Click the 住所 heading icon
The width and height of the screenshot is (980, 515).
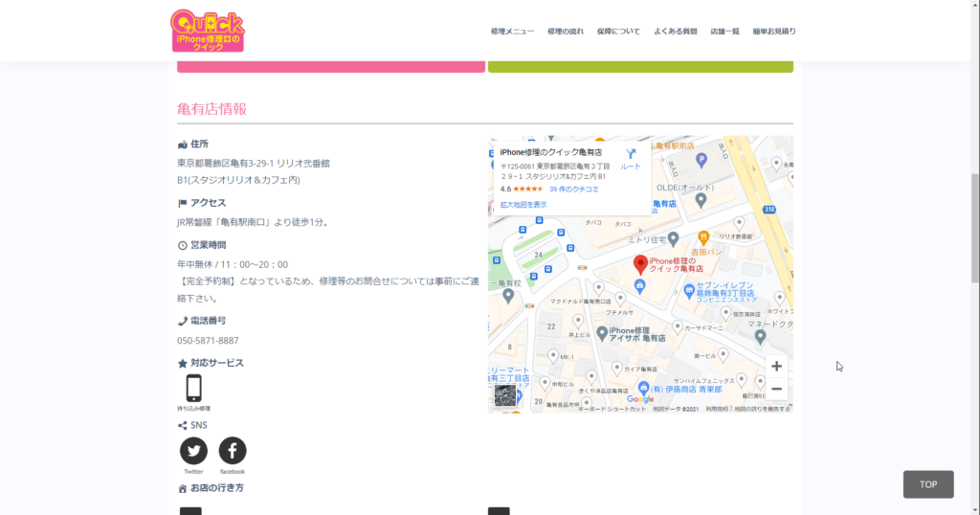point(183,145)
